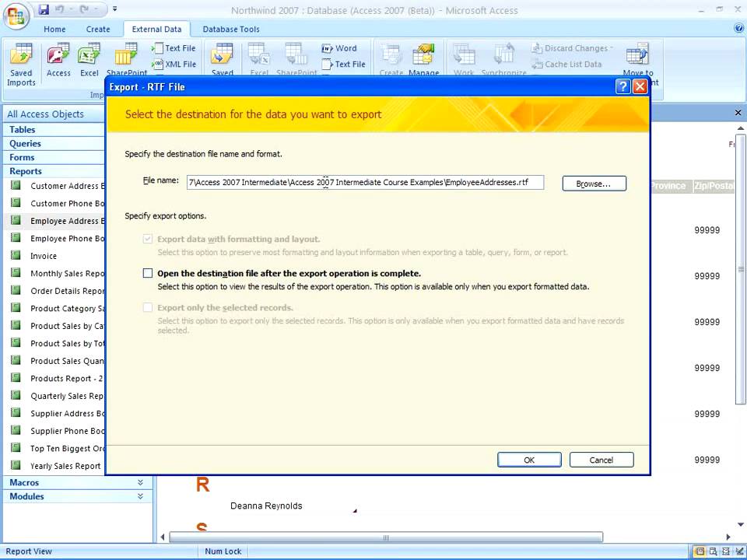This screenshot has width=747, height=560.
Task: Redo from the Quick Access toolbar
Action: click(x=84, y=9)
